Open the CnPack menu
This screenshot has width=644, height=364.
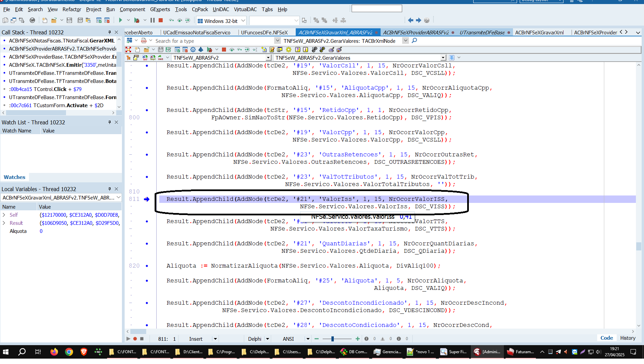pos(200,9)
